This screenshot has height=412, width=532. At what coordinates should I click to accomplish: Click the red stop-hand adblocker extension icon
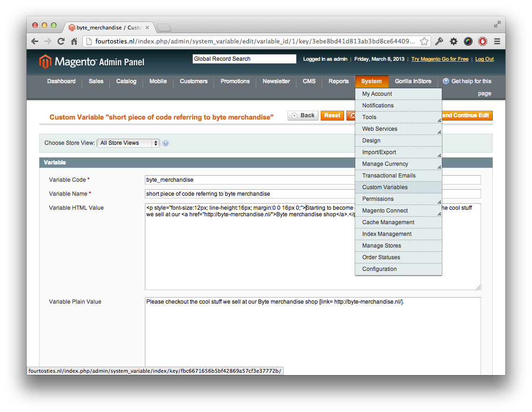tap(482, 41)
